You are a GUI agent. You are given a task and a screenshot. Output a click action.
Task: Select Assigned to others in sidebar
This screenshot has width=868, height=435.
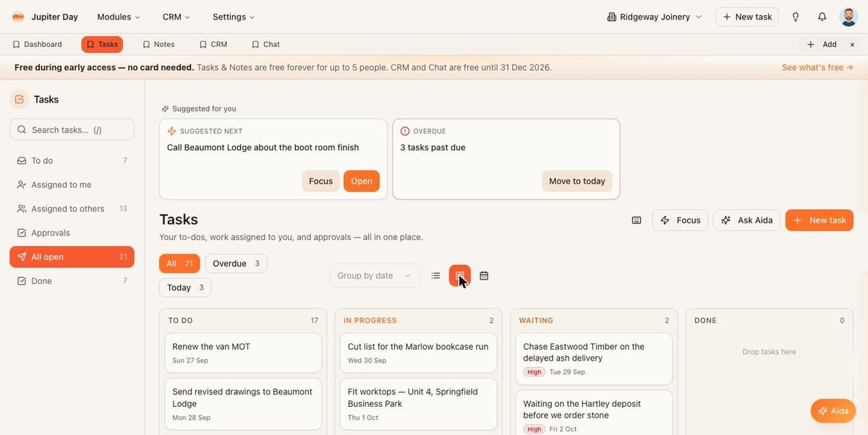[x=72, y=209]
